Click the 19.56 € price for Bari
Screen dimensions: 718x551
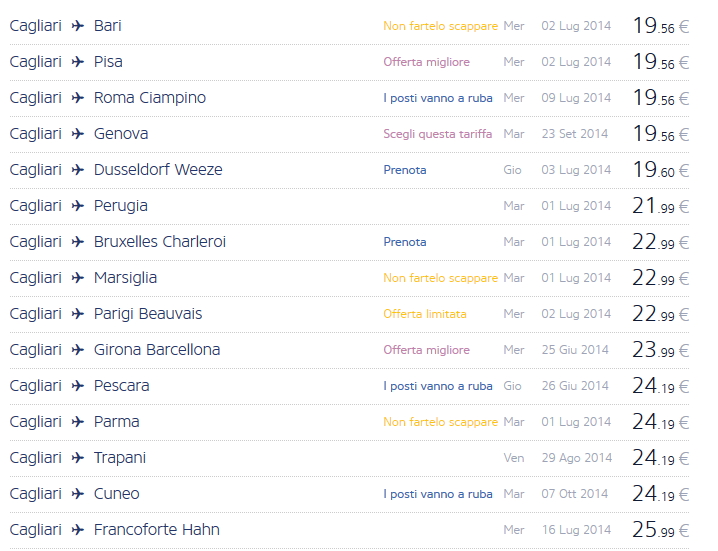[660, 26]
